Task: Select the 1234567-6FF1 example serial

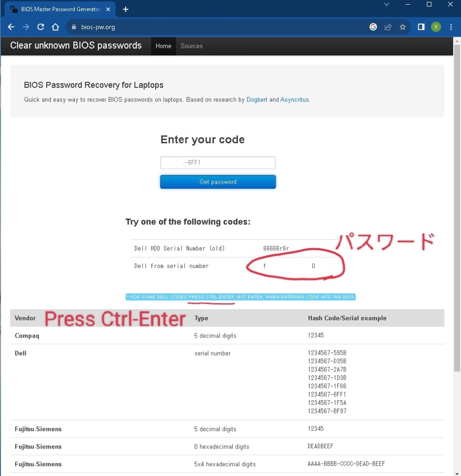Action: 327,394
